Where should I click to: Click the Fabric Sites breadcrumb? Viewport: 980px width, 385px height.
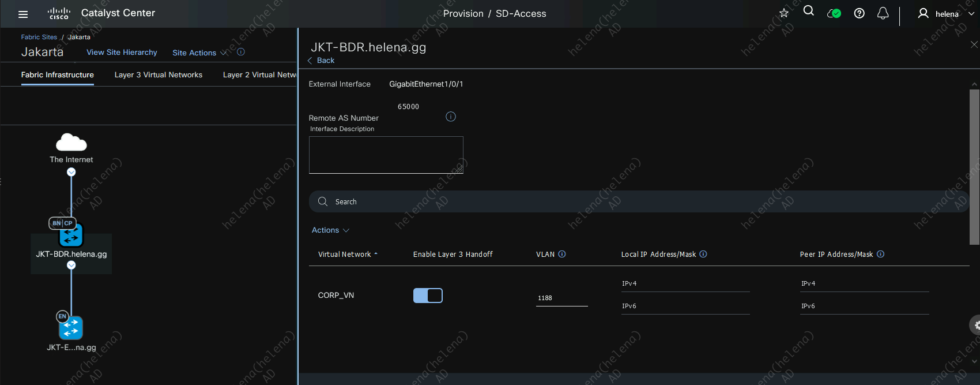39,37
